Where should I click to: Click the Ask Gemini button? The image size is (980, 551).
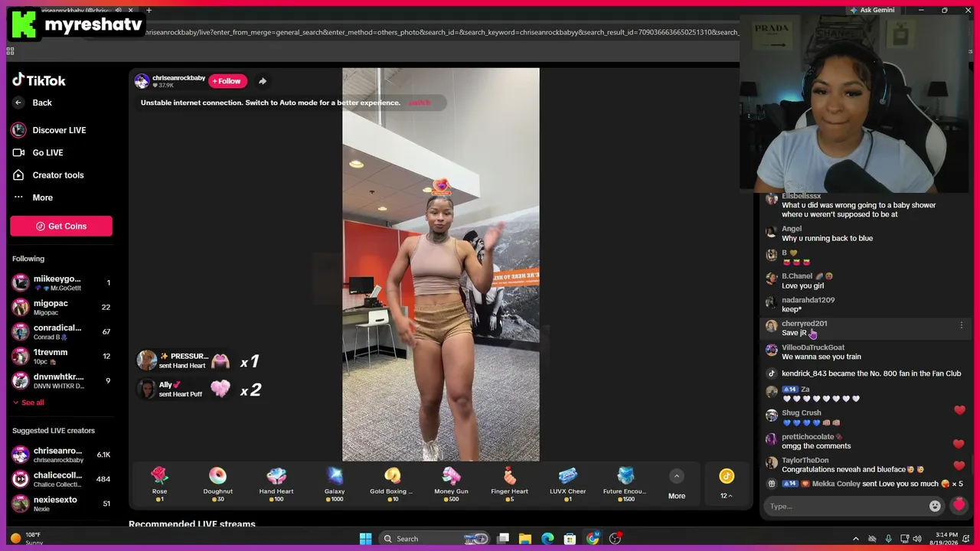pyautogui.click(x=871, y=10)
